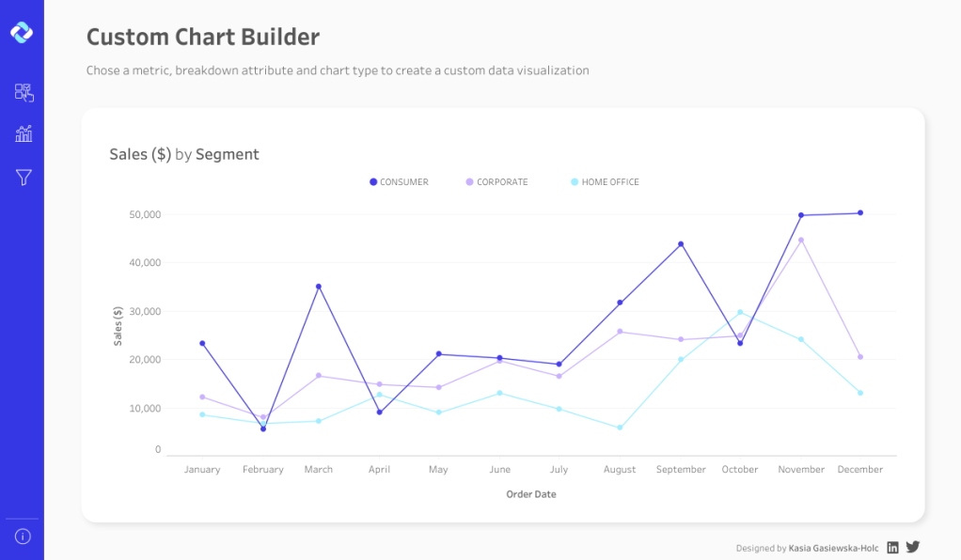Click the Consumer data point for March
This screenshot has width=961, height=560.
319,287
